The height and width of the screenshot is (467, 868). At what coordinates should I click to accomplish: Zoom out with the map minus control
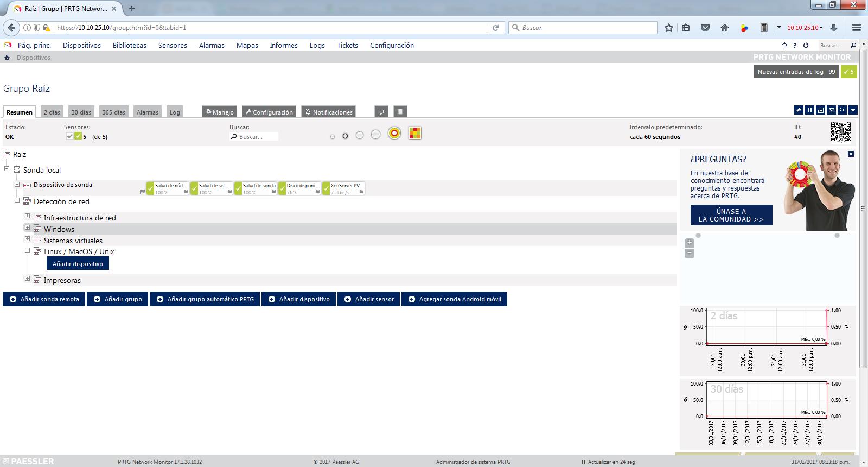[x=690, y=253]
